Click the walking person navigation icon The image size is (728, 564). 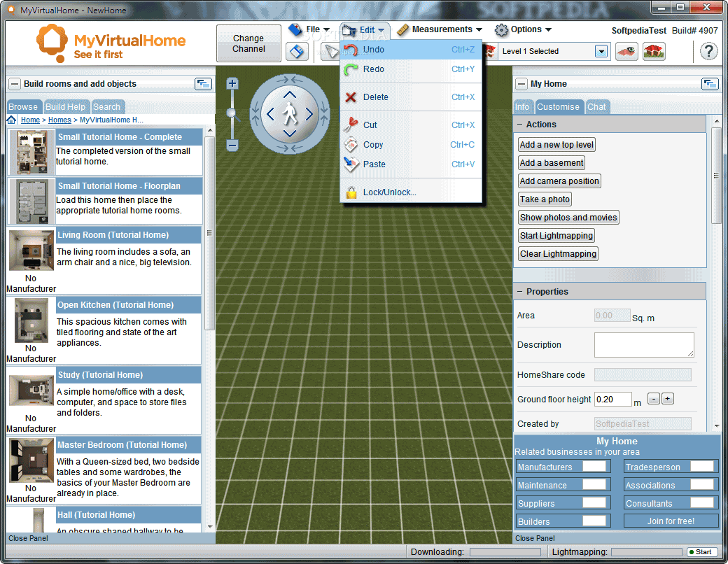[x=290, y=114]
